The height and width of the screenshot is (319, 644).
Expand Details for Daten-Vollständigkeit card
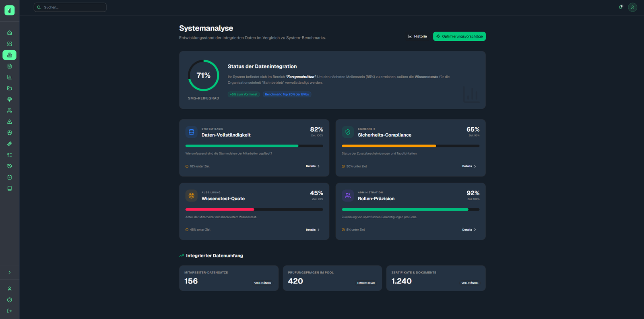click(x=312, y=166)
